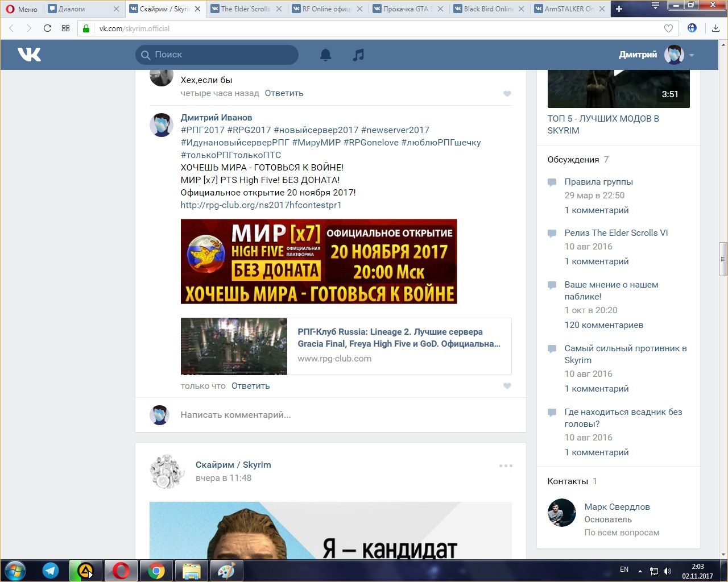Like Дмитрий Иванов's comment

[507, 386]
